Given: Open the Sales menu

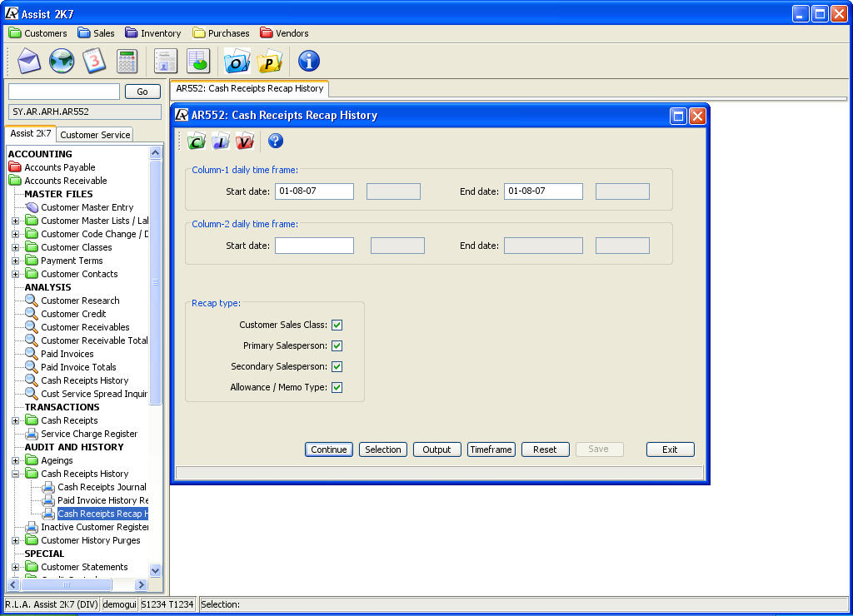Looking at the screenshot, I should pos(96,33).
